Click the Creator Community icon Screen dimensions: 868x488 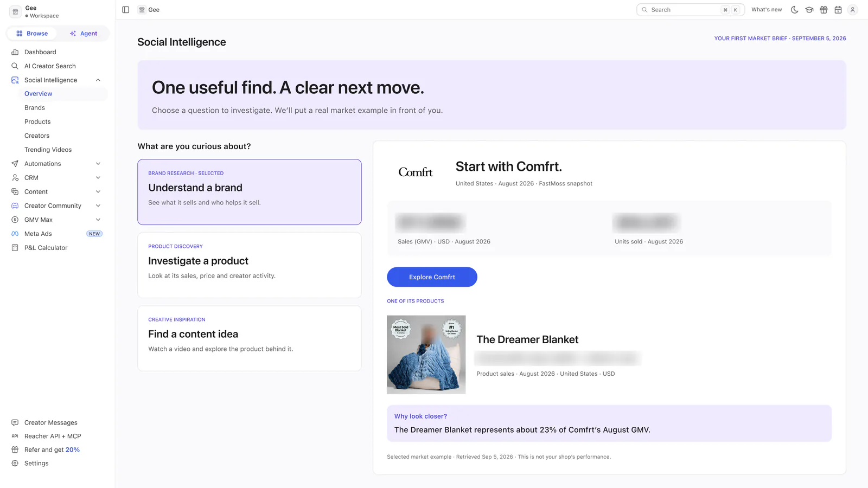click(15, 206)
